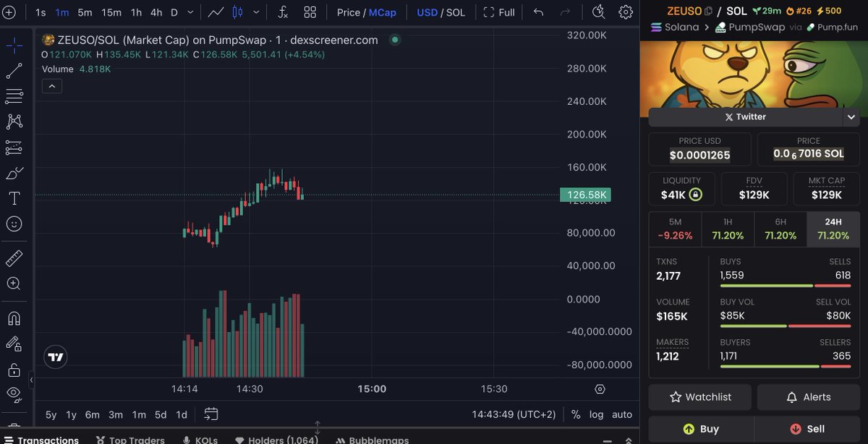Select the ruler measure tool
The image size is (868, 444).
coord(14,258)
